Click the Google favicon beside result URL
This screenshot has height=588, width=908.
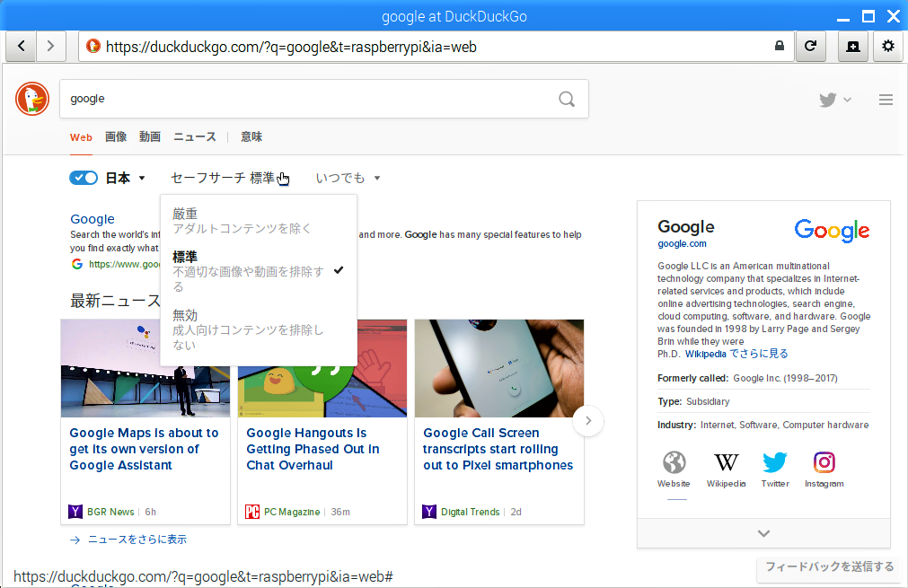click(x=77, y=264)
